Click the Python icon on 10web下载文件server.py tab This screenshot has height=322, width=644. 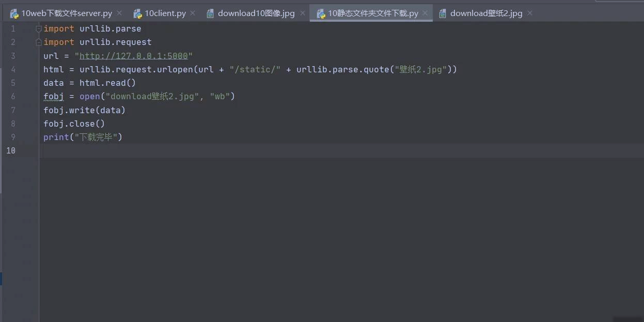(14, 13)
